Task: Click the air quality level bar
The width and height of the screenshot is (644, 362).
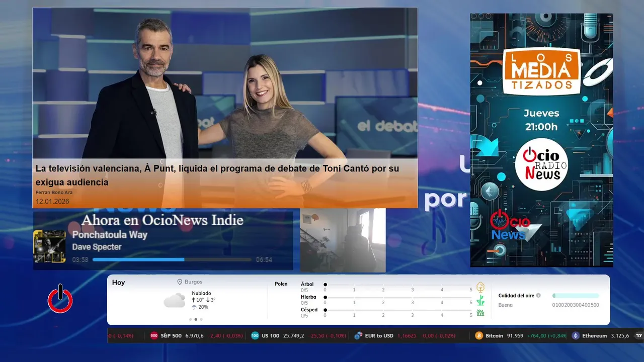Action: coord(576,296)
